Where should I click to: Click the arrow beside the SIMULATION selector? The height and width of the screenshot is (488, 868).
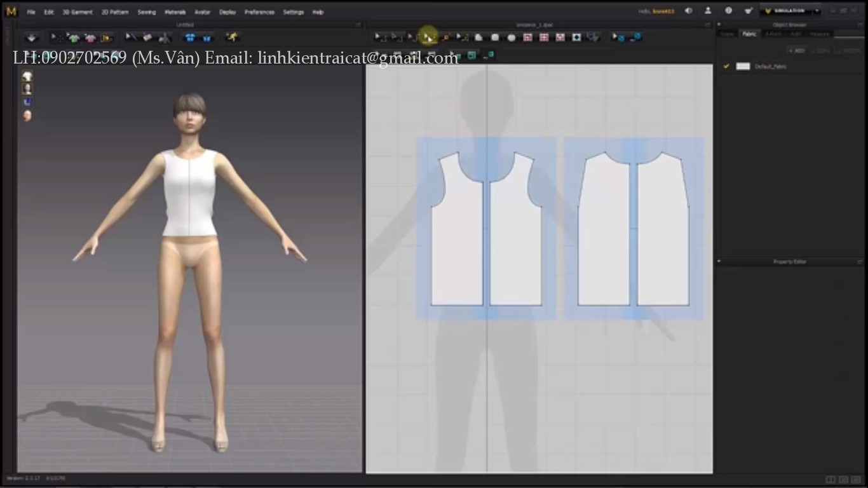click(x=816, y=11)
